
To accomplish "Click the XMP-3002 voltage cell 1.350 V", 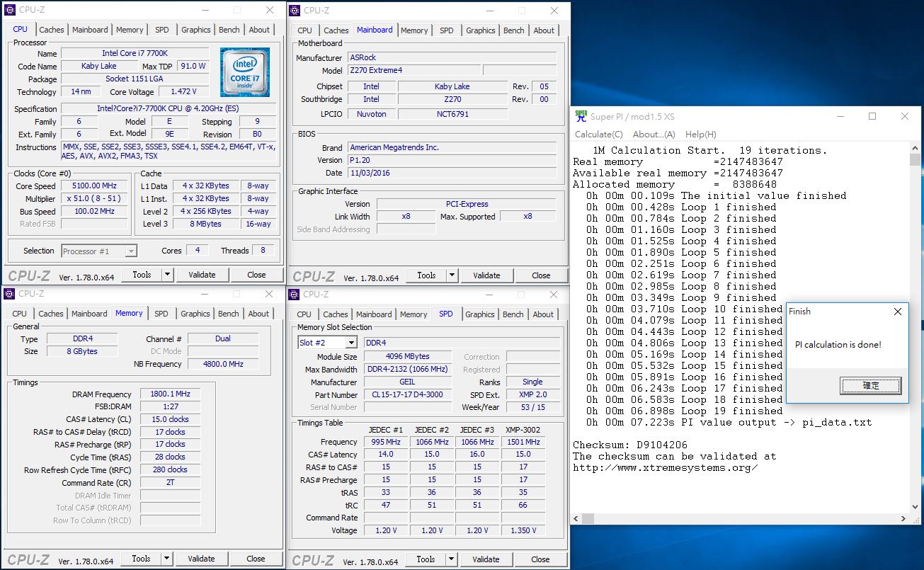I will pyautogui.click(x=523, y=530).
